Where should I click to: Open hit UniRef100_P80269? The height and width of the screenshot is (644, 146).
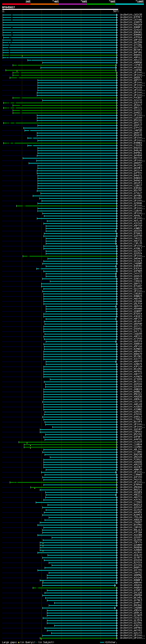click(x=131, y=25)
